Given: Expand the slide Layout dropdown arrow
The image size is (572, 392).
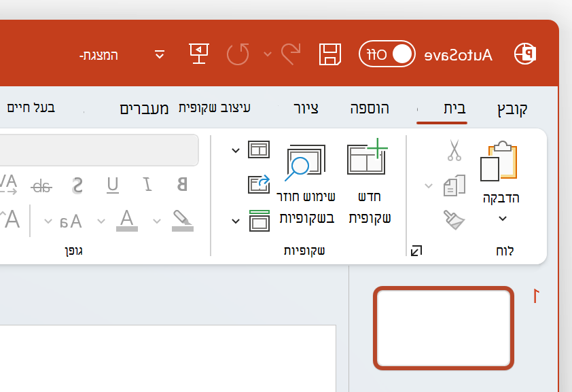Looking at the screenshot, I should [236, 150].
